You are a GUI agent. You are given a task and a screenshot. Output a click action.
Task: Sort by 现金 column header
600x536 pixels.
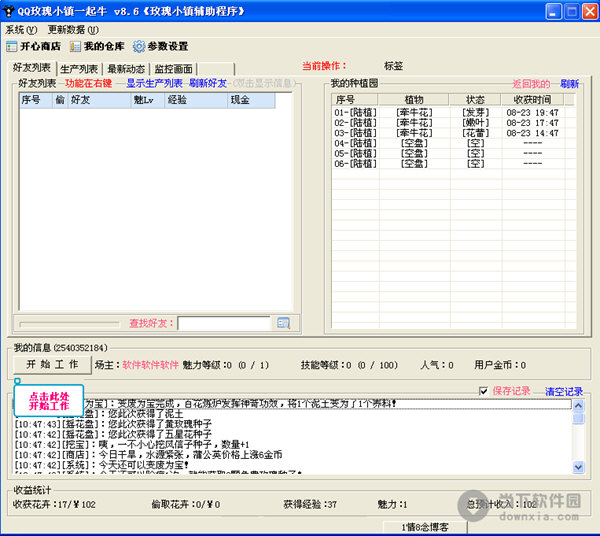coord(251,100)
